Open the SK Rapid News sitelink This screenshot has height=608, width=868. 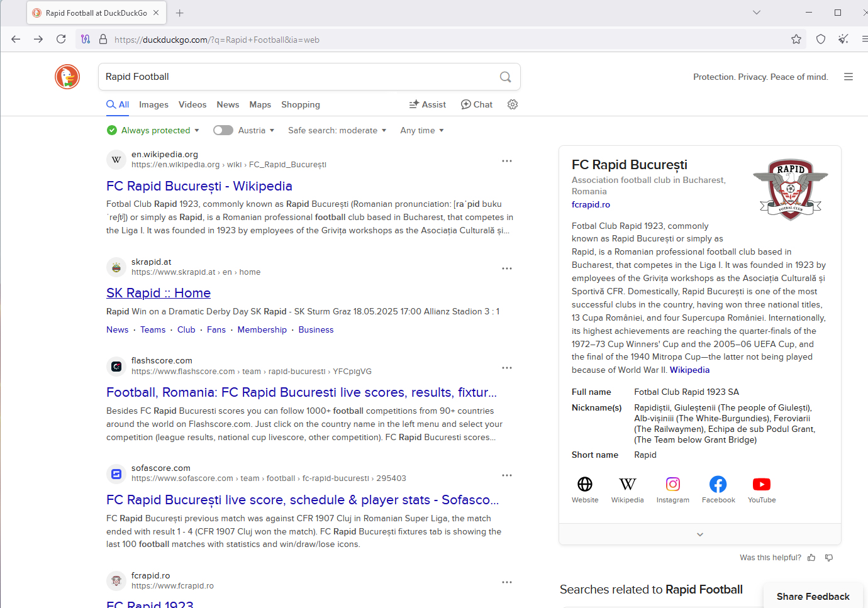[x=118, y=329]
